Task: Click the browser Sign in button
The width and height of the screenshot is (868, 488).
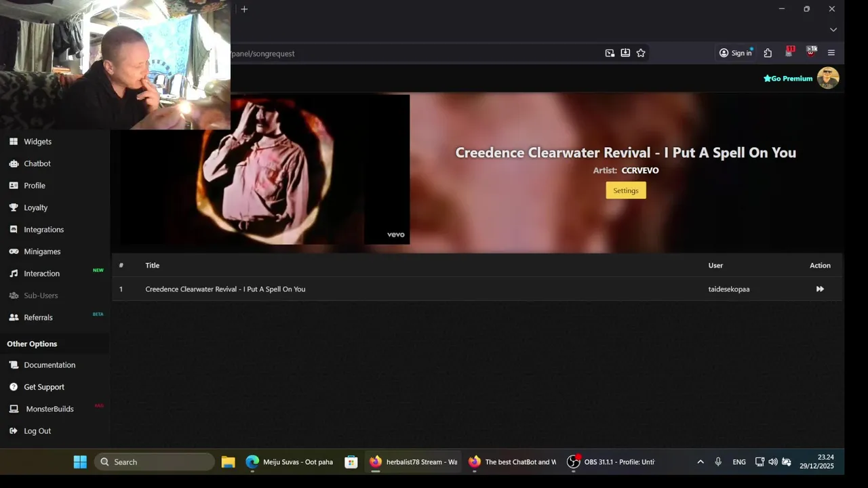Action: (736, 53)
